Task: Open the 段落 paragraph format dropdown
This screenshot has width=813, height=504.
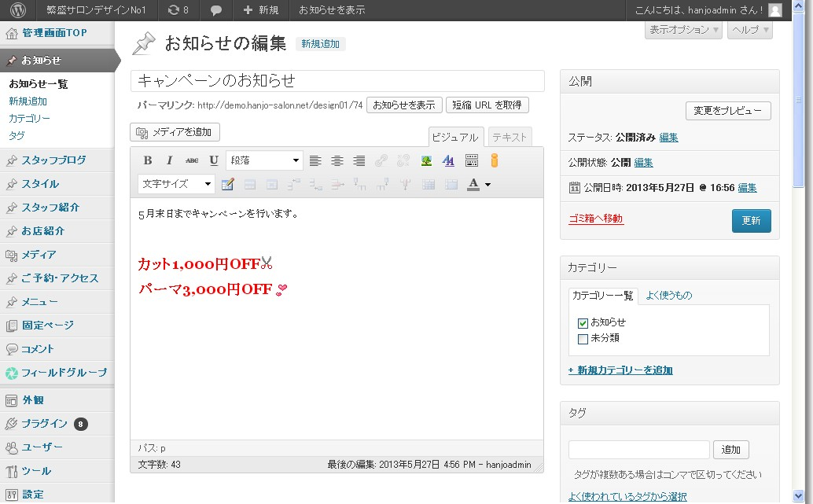Action: 264,160
